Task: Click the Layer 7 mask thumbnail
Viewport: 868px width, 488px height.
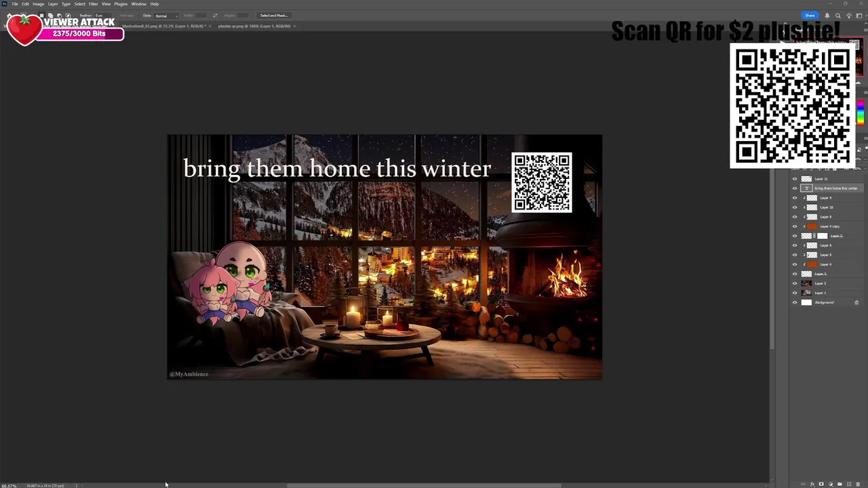Action: (x=823, y=236)
